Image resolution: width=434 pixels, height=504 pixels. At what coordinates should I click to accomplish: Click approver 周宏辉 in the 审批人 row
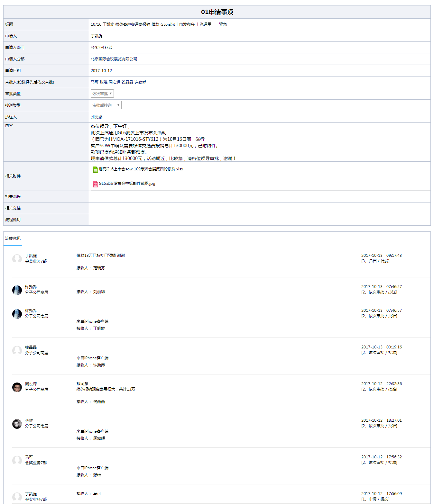click(x=115, y=82)
